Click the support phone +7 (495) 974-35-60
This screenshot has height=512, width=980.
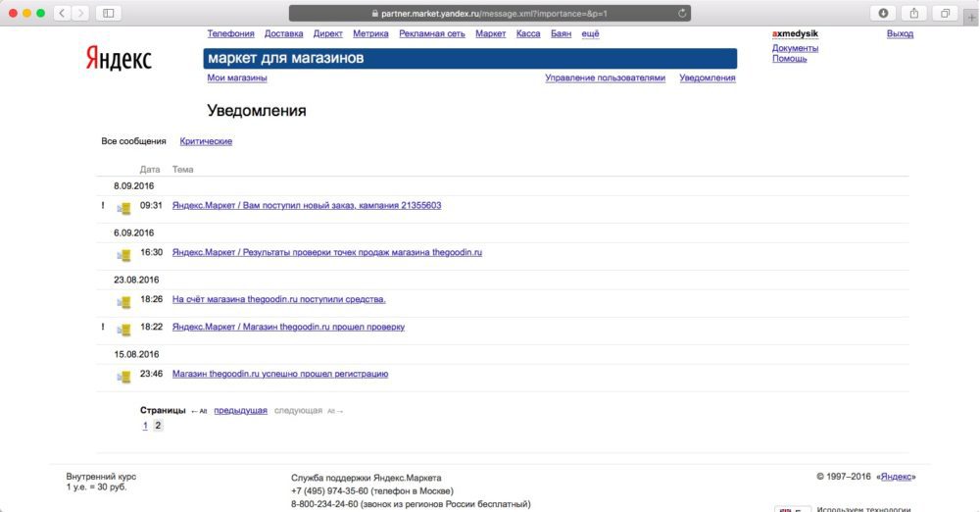coord(329,490)
